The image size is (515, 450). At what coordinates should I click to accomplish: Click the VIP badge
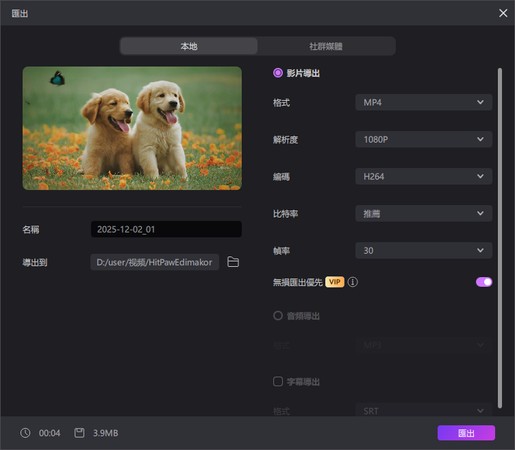click(335, 282)
